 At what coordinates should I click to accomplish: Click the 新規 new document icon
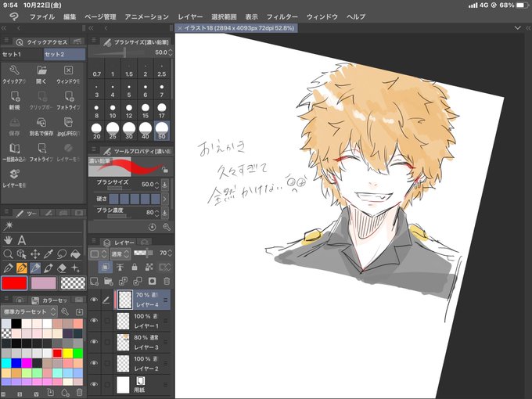click(x=15, y=100)
